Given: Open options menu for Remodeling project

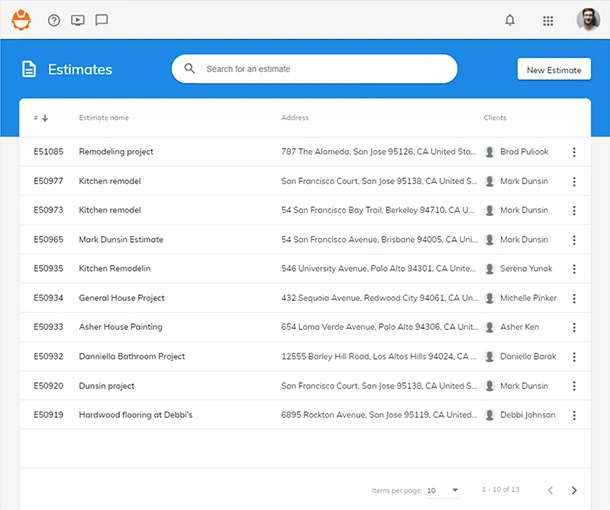Looking at the screenshot, I should coord(574,152).
